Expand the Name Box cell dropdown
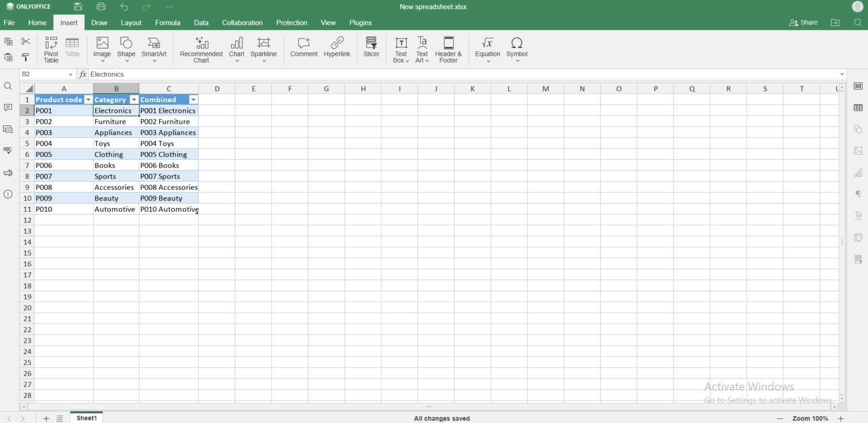868x423 pixels. 71,75
